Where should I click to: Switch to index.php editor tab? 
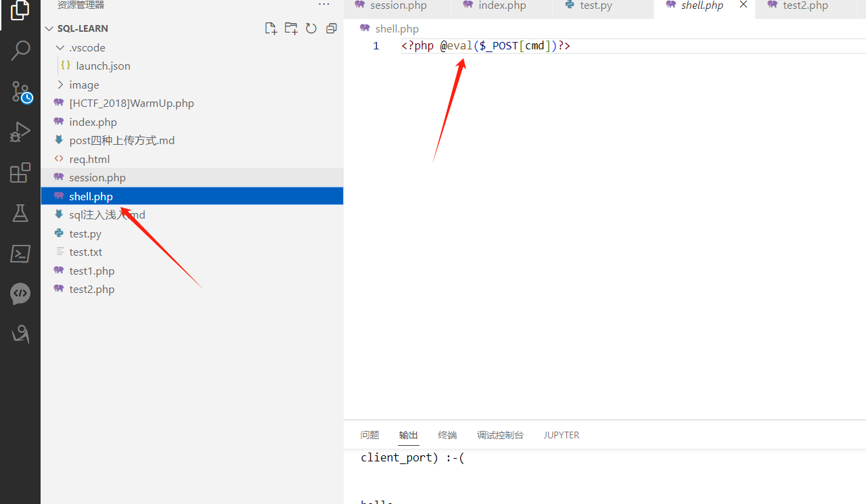tap(501, 6)
